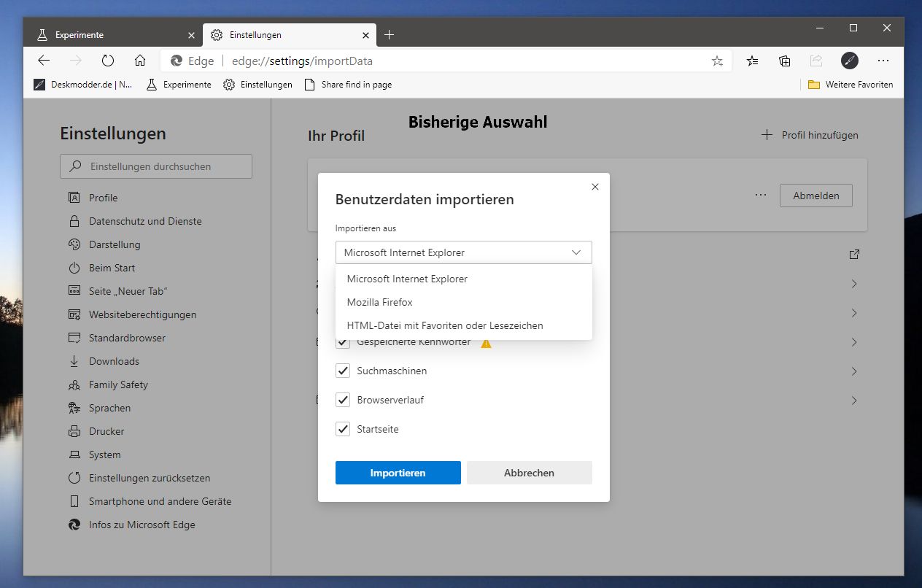Toggle the Startseite checkbox
922x588 pixels.
[x=343, y=429]
